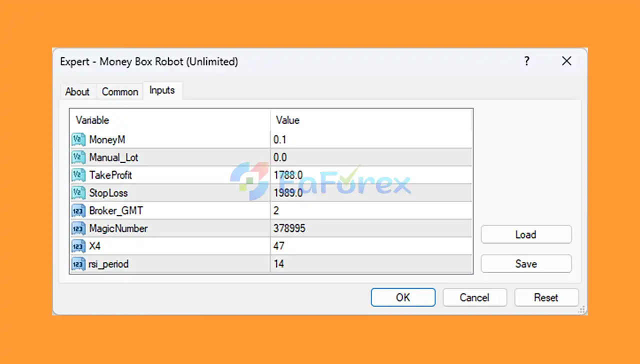The width and height of the screenshot is (640, 364).
Task: Click the variable icon beside StopLoss
Action: click(x=78, y=193)
